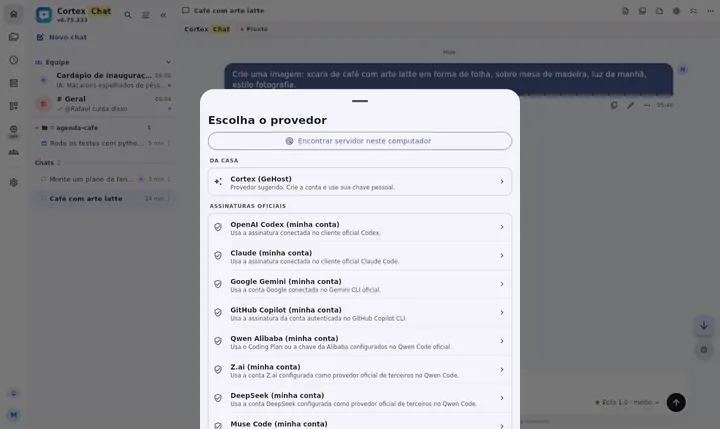Screen dimensions: 720x429
Task: Click the search magnifier in sidebar header
Action: 128,15
